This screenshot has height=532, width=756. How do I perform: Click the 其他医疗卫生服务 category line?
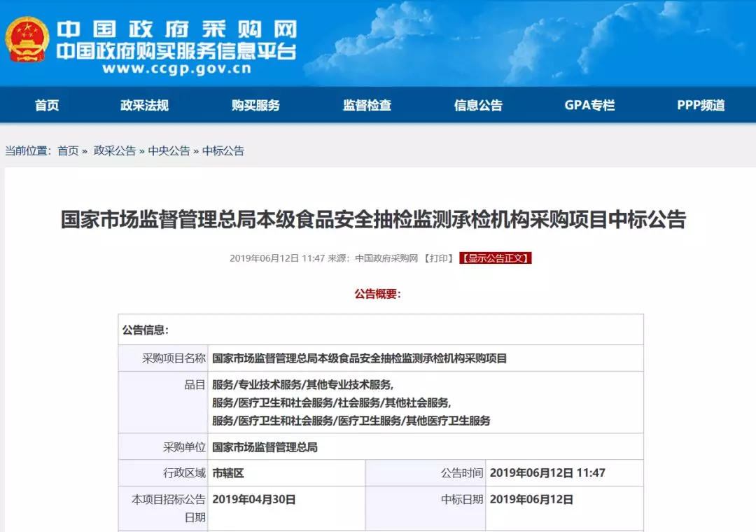coord(351,421)
